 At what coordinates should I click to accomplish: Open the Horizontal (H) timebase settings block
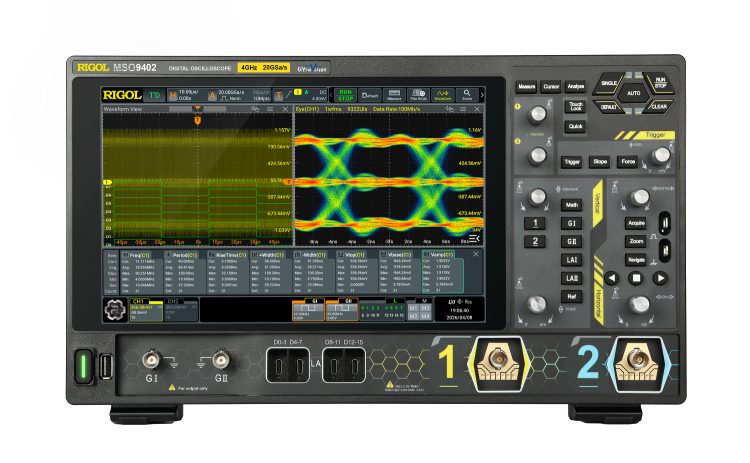click(186, 95)
